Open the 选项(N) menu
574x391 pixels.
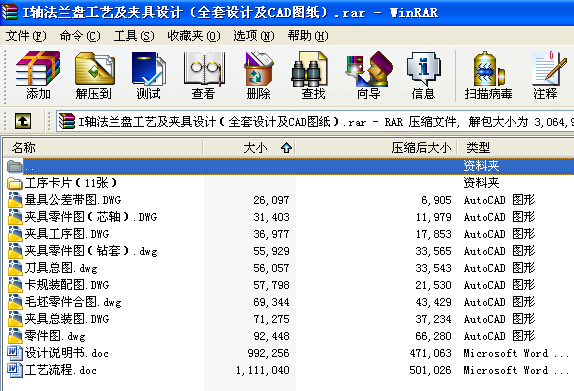click(x=254, y=36)
